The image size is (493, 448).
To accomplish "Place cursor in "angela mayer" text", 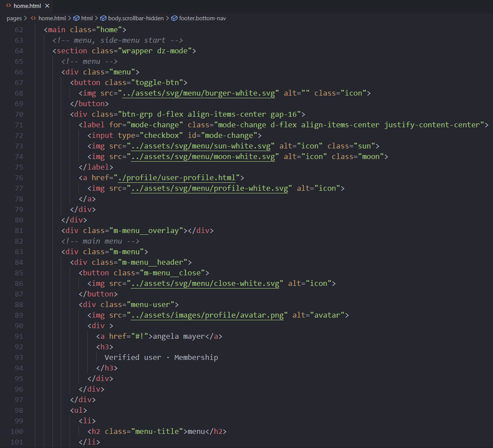I will (179, 337).
